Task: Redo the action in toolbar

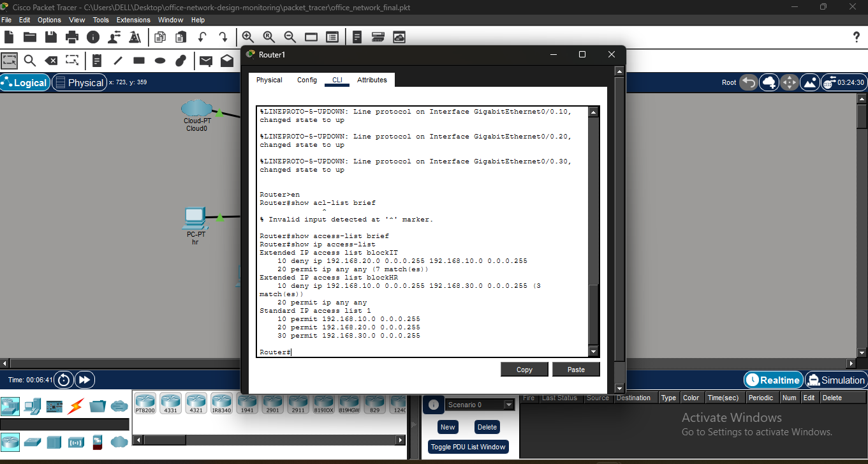Action: (x=223, y=37)
